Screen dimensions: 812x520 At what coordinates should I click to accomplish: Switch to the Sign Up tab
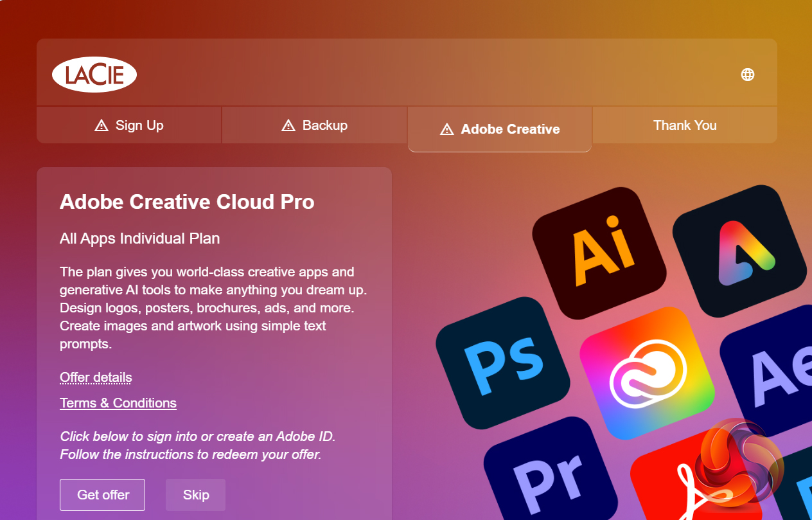pos(129,125)
